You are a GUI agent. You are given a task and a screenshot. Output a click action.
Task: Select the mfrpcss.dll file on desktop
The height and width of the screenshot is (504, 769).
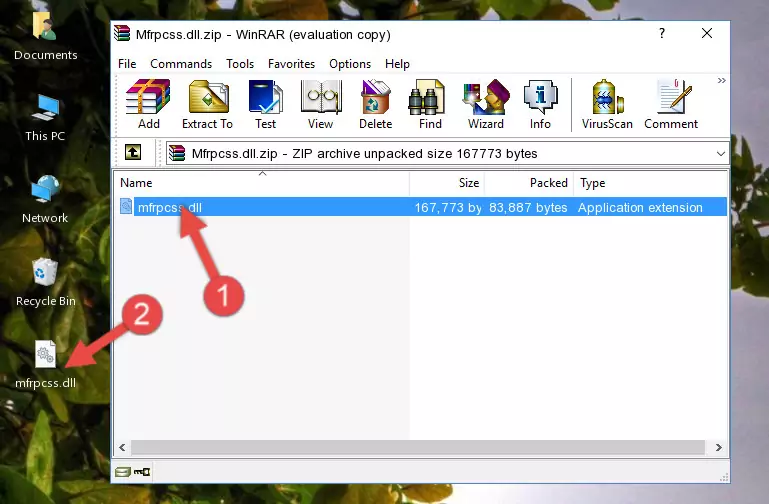pos(46,364)
